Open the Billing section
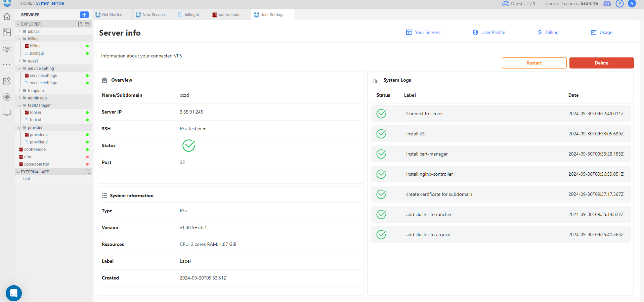This screenshot has width=644, height=302. click(548, 32)
